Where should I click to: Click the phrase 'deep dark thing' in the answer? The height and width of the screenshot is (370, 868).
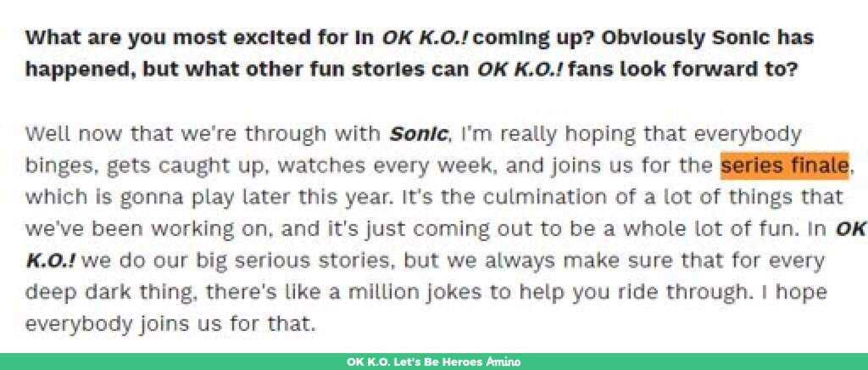pyautogui.click(x=113, y=293)
